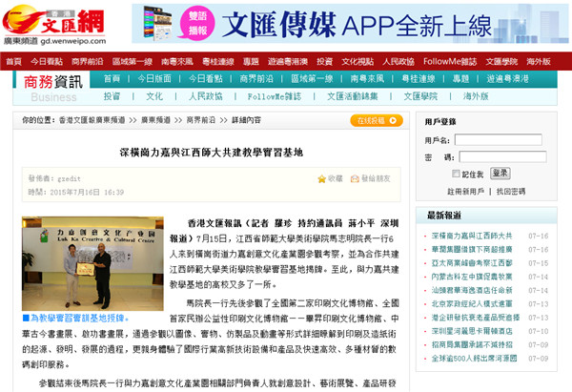The width and height of the screenshot is (572, 392).
Task: Click the envelope 發給朋友 icon
Action: [x=355, y=179]
